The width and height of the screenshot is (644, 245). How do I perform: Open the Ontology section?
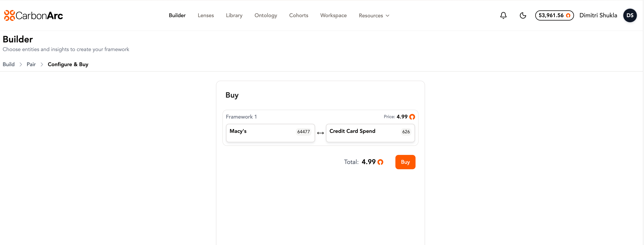click(266, 15)
